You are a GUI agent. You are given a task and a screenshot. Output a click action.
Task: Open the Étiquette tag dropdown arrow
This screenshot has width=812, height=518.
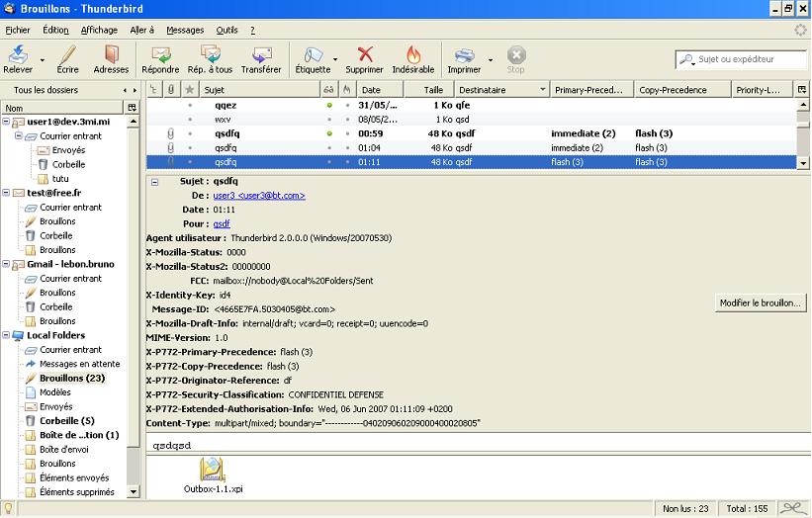click(x=335, y=59)
